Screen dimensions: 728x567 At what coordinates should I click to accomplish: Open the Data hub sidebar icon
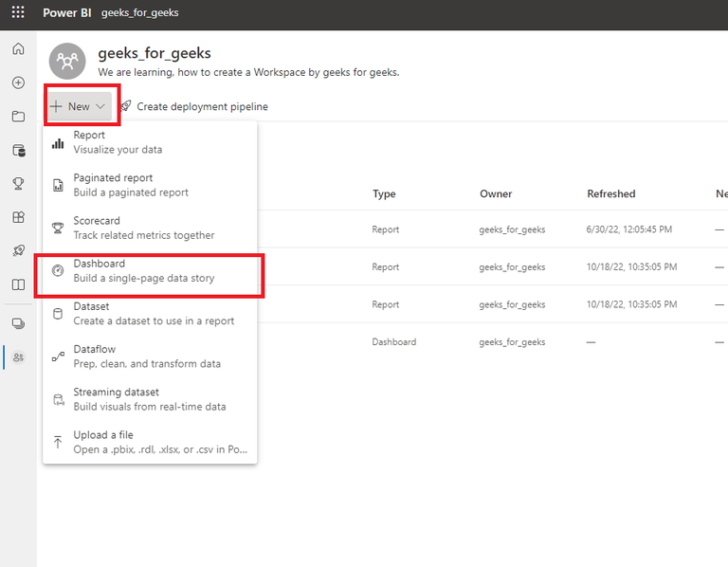click(x=19, y=151)
